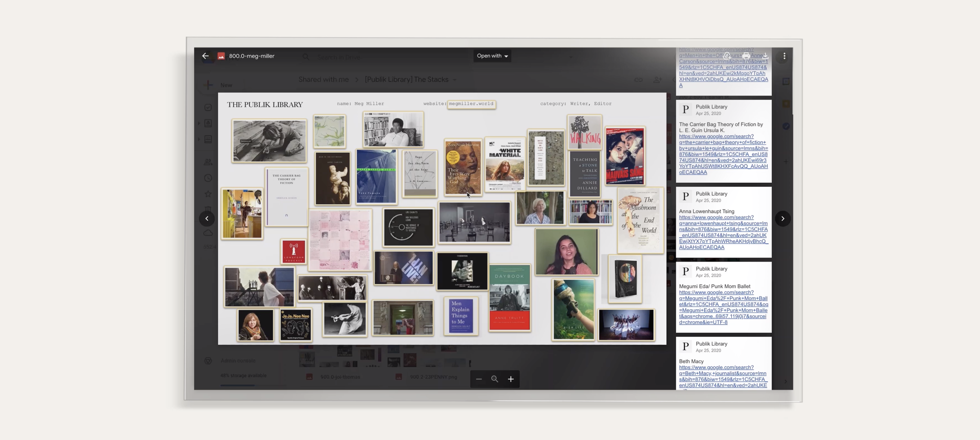980x440 pixels.
Task: Download the 800.0-meg-miller image
Action: tap(765, 56)
